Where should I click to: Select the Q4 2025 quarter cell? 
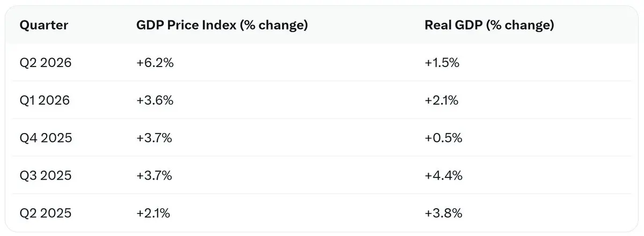click(x=46, y=138)
